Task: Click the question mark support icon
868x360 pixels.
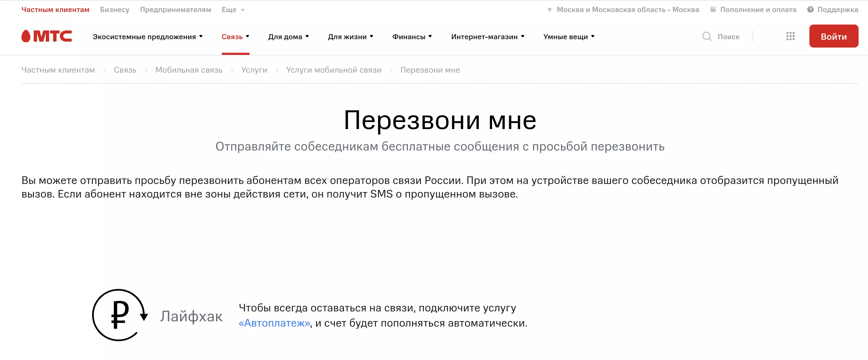Action: (810, 10)
